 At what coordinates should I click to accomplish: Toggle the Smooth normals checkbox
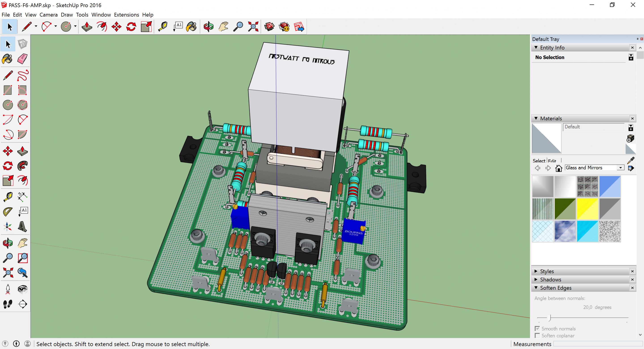[537, 328]
